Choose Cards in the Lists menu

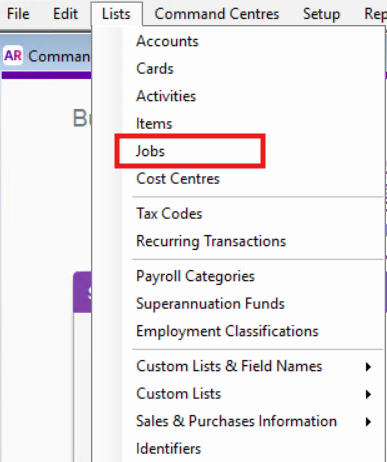(155, 69)
